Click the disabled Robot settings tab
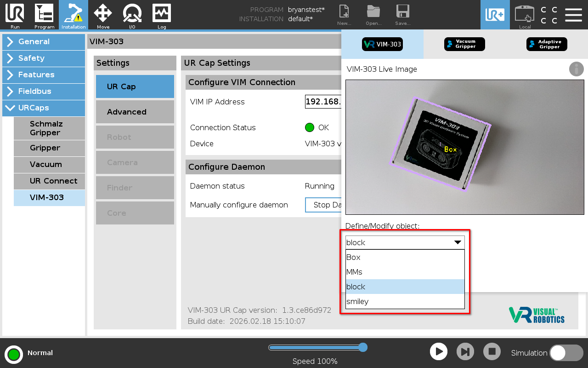This screenshot has width=588, height=368. pos(135,137)
